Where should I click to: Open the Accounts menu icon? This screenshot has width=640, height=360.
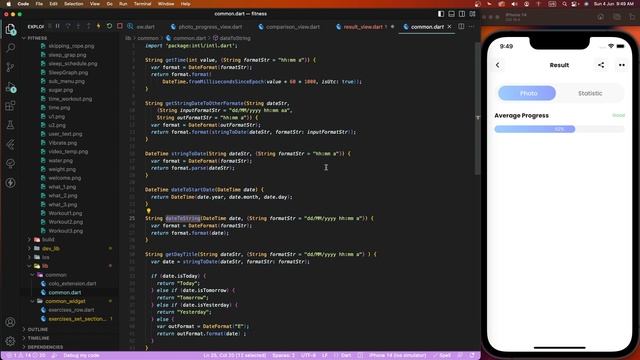point(11,322)
